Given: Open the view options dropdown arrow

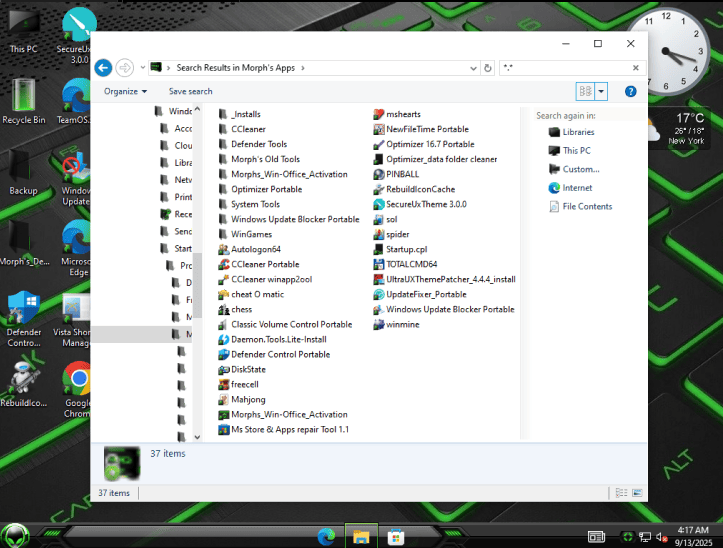Looking at the screenshot, I should click(x=601, y=91).
